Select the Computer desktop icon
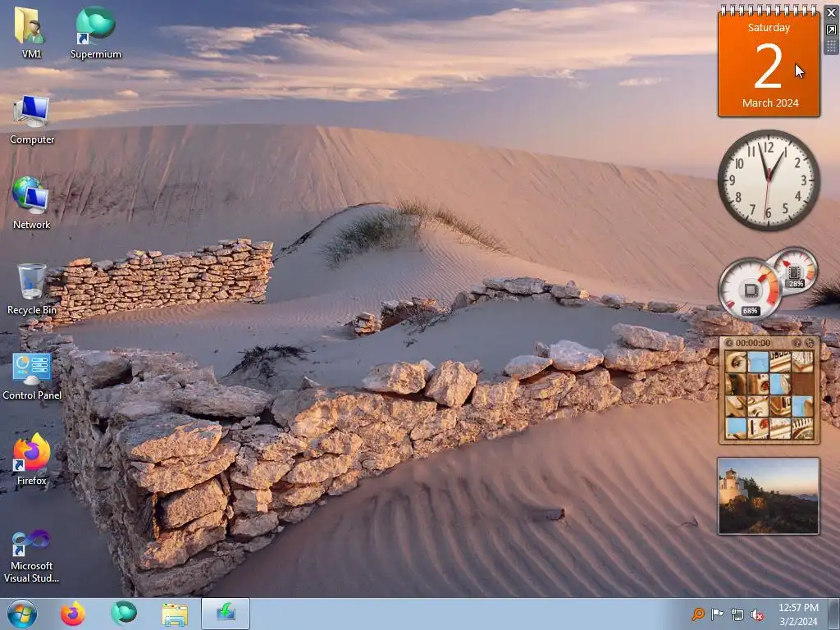 coord(32,119)
